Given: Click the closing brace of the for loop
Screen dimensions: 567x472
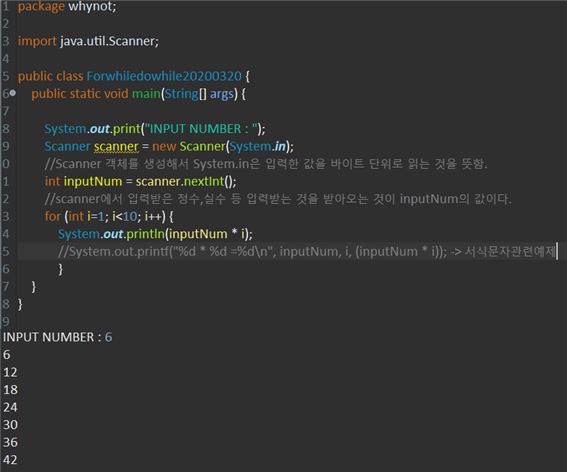Looking at the screenshot, I should click(x=60, y=269).
